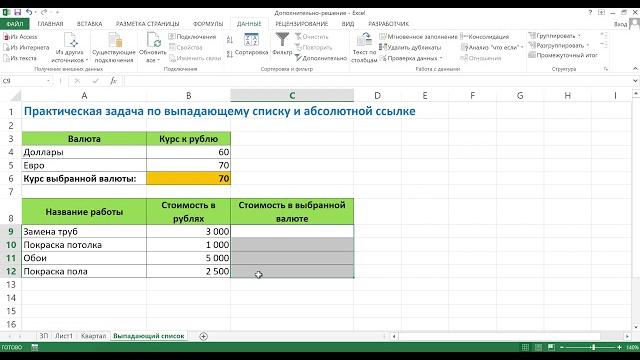Click the Промежуточный итог button
This screenshot has height=360, width=640.
(563, 55)
